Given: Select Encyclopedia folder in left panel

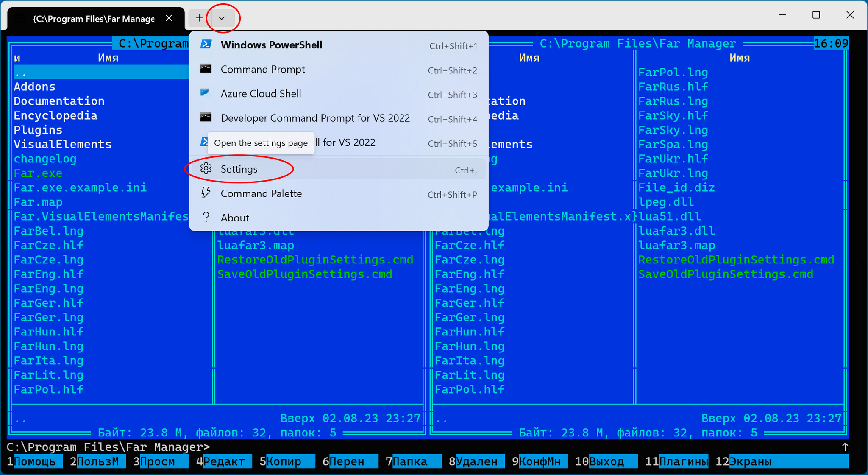Looking at the screenshot, I should 56,115.
